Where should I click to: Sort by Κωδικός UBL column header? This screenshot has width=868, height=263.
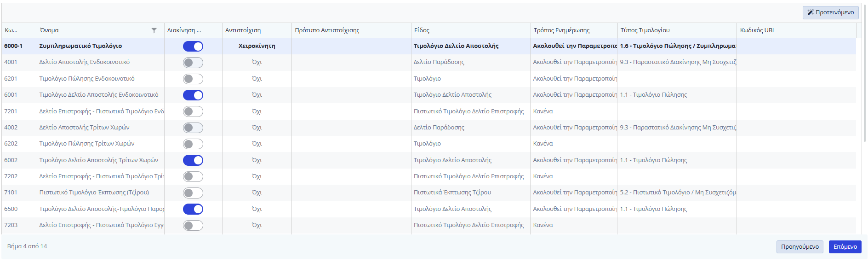tap(757, 30)
